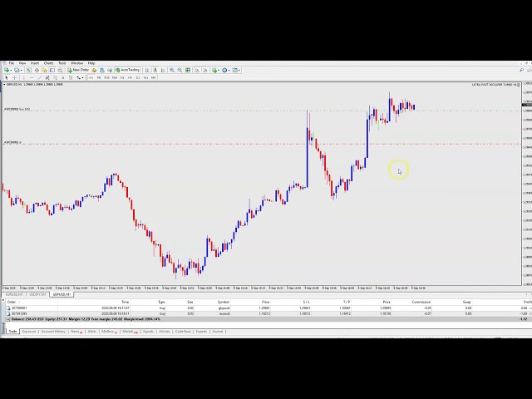Screen dimensions: 532x399
Task: Select the cursor arrow tool
Action: pyautogui.click(x=6, y=77)
